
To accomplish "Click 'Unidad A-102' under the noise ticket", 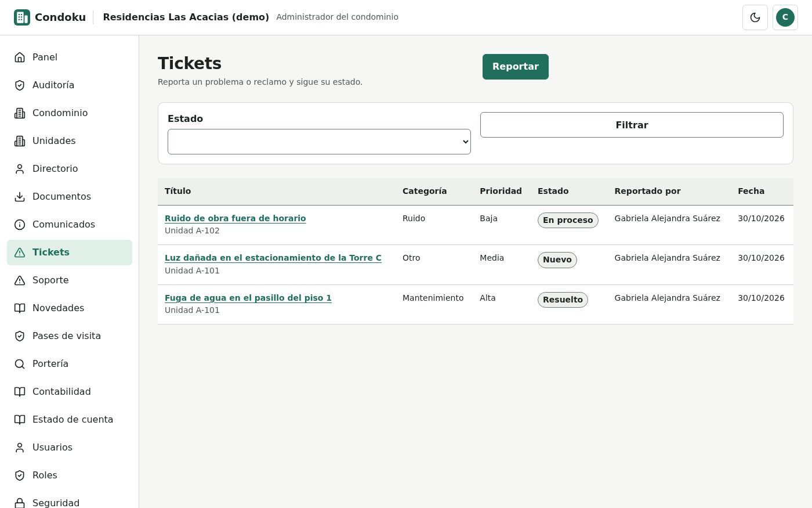I will pyautogui.click(x=192, y=230).
